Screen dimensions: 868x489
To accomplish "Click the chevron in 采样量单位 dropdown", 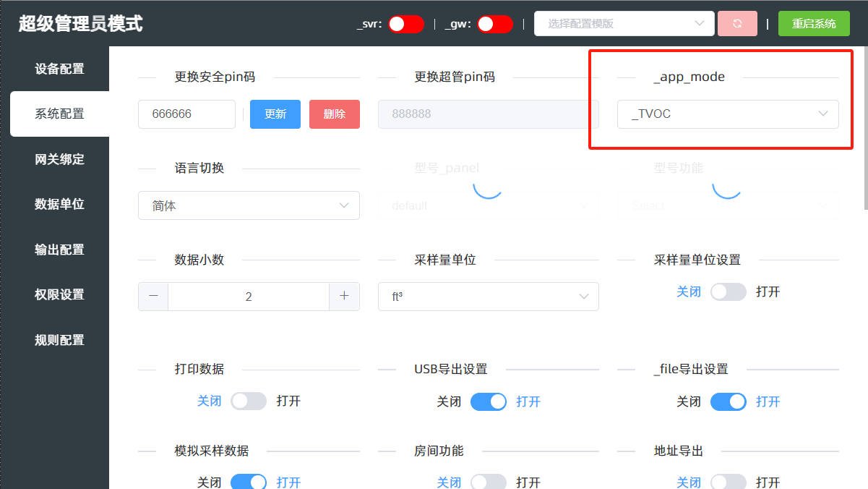I will (x=583, y=297).
